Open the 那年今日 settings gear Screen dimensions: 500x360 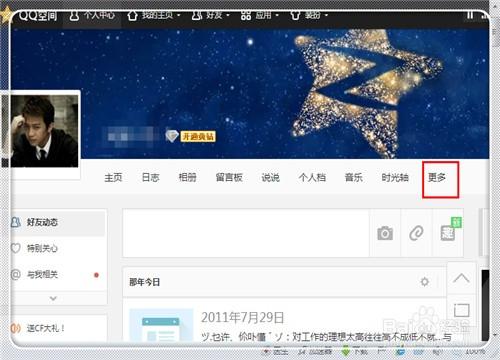click(424, 282)
